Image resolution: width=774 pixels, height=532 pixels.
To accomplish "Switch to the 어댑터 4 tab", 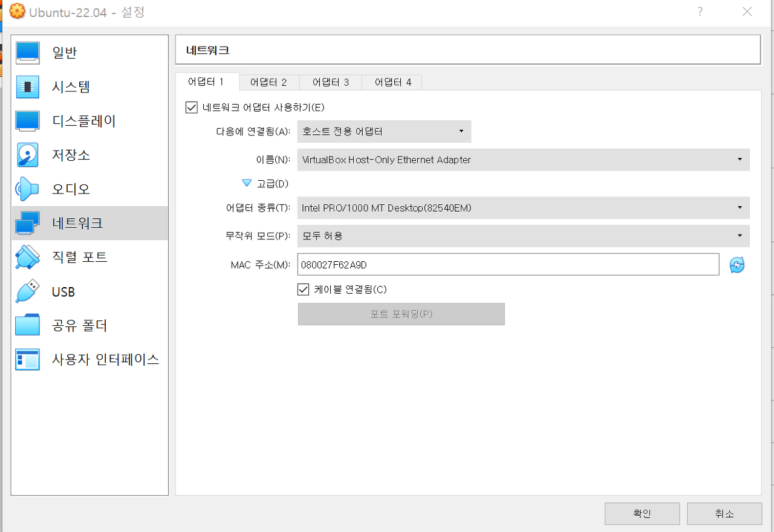I will click(x=393, y=82).
